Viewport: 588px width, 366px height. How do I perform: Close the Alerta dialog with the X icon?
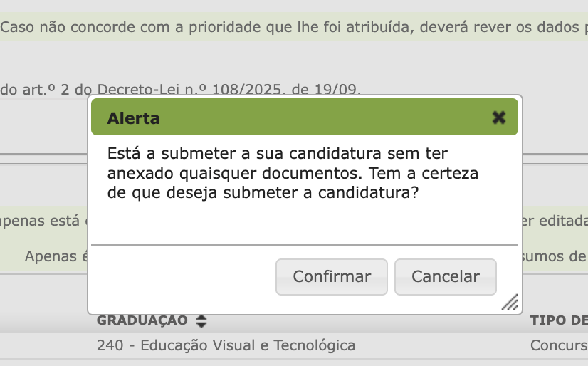pyautogui.click(x=499, y=117)
